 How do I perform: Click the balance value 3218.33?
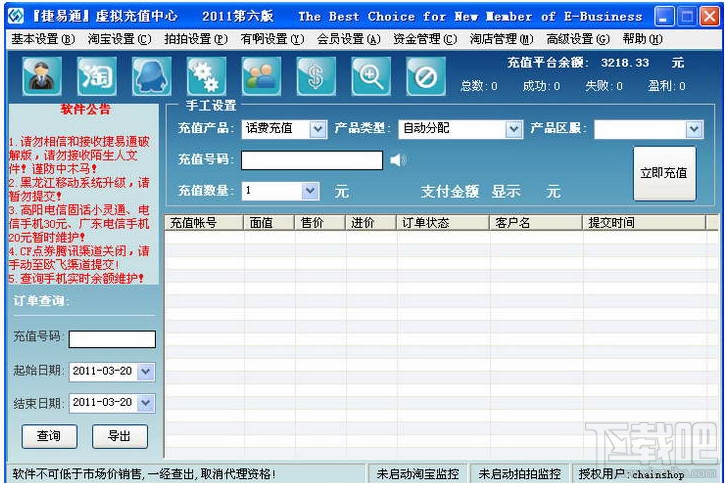point(625,63)
